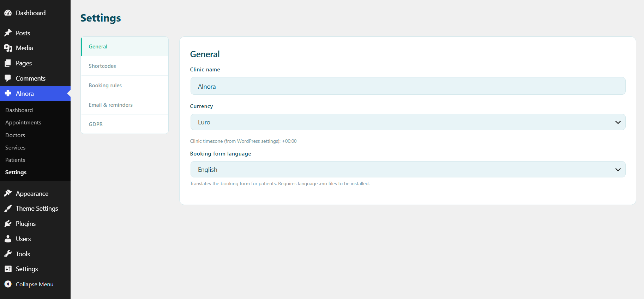Select Alnora Settings submenu item
Image resolution: width=644 pixels, height=299 pixels.
point(16,172)
